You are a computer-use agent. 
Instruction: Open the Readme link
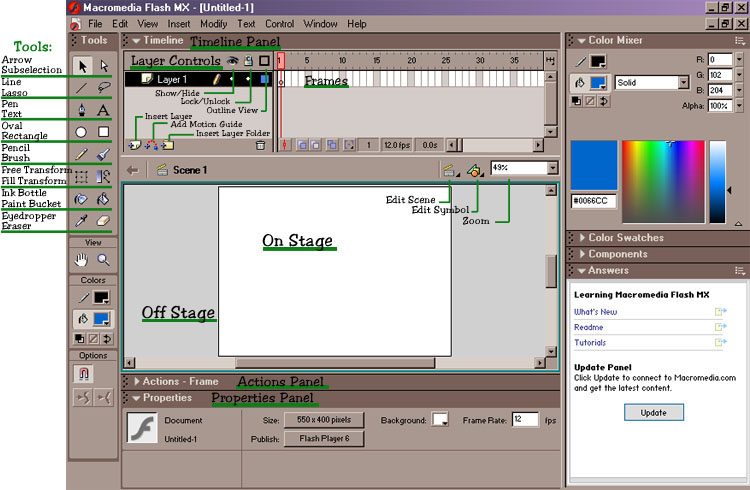click(588, 327)
